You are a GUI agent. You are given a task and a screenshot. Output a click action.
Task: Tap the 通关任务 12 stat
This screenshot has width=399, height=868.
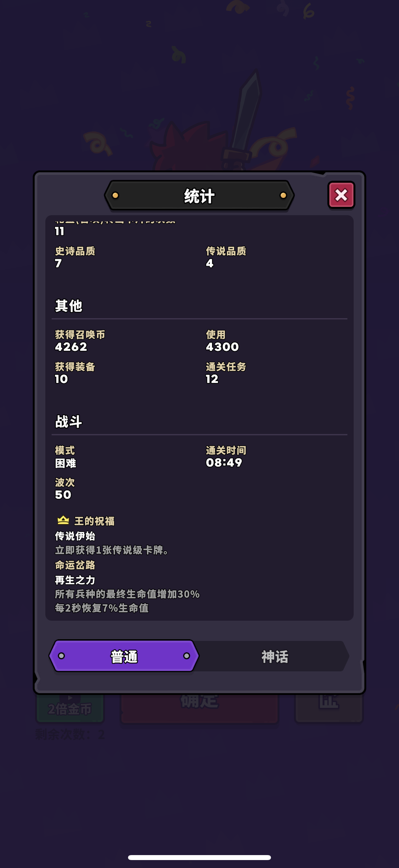click(226, 373)
